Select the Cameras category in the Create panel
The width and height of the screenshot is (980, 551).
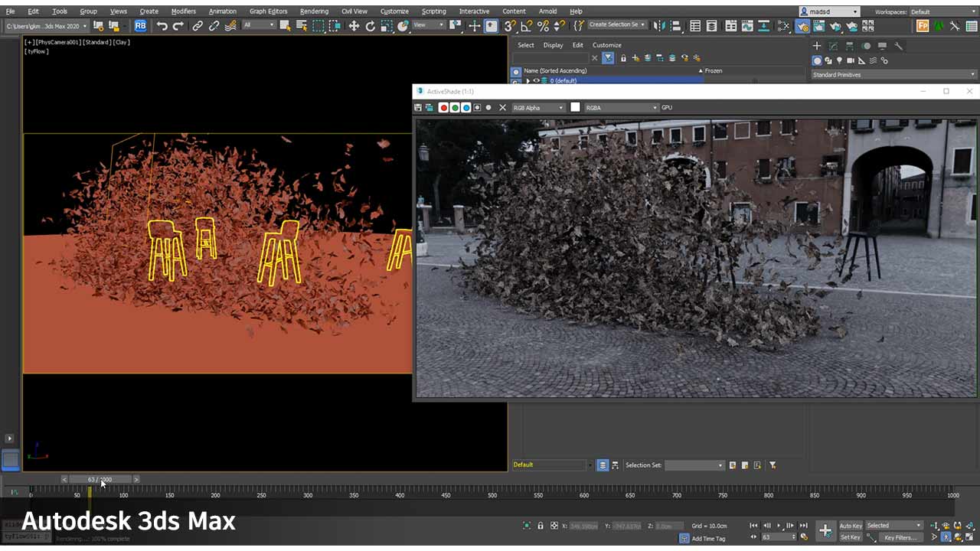[x=851, y=60]
